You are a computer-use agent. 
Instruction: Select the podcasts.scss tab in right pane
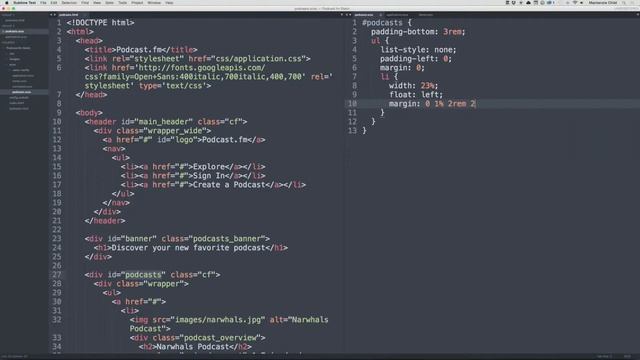(363, 15)
